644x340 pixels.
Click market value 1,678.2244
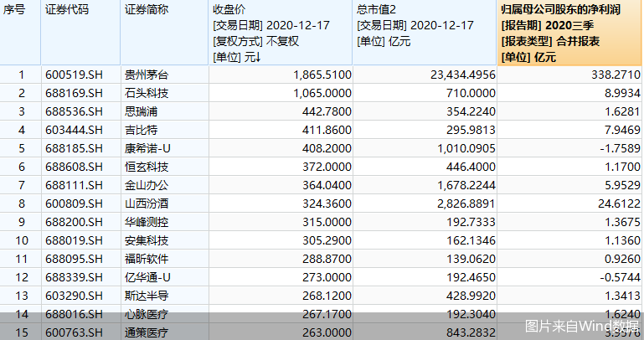[x=466, y=185]
